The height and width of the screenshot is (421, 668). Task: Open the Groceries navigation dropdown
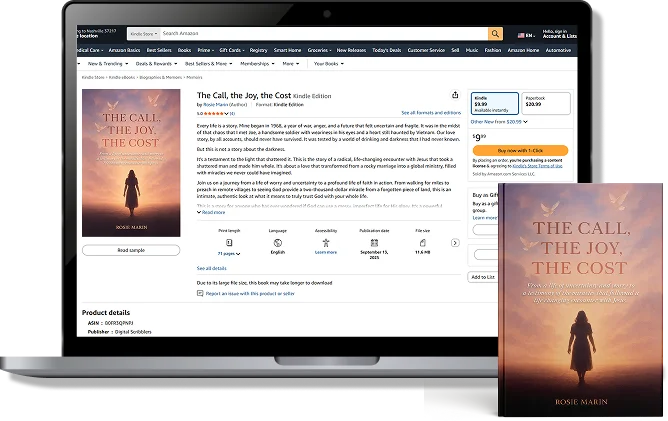319,50
